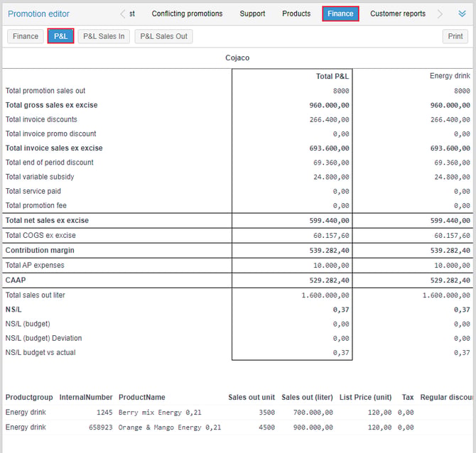Click the Total variable subsidy label
The image size is (476, 453).
[x=40, y=177]
